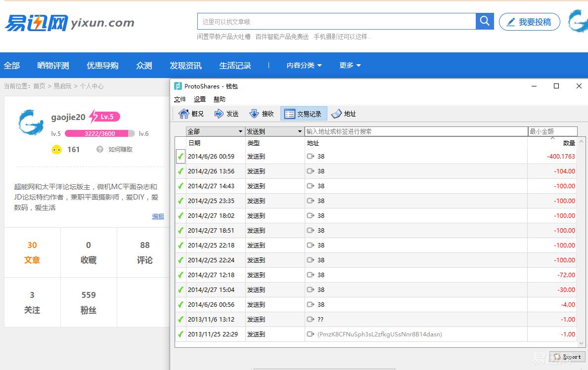Open the 全部 date filter dropdown
The width and height of the screenshot is (588, 370).
[215, 131]
